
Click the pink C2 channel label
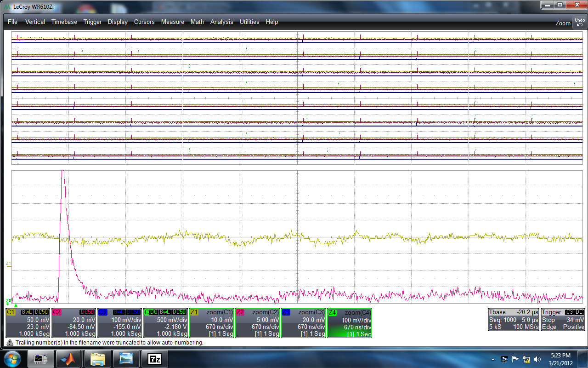pyautogui.click(x=57, y=312)
